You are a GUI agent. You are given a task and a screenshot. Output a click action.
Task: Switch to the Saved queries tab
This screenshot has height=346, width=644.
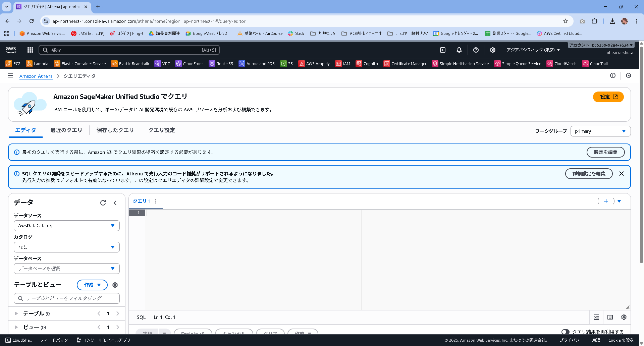(x=115, y=130)
